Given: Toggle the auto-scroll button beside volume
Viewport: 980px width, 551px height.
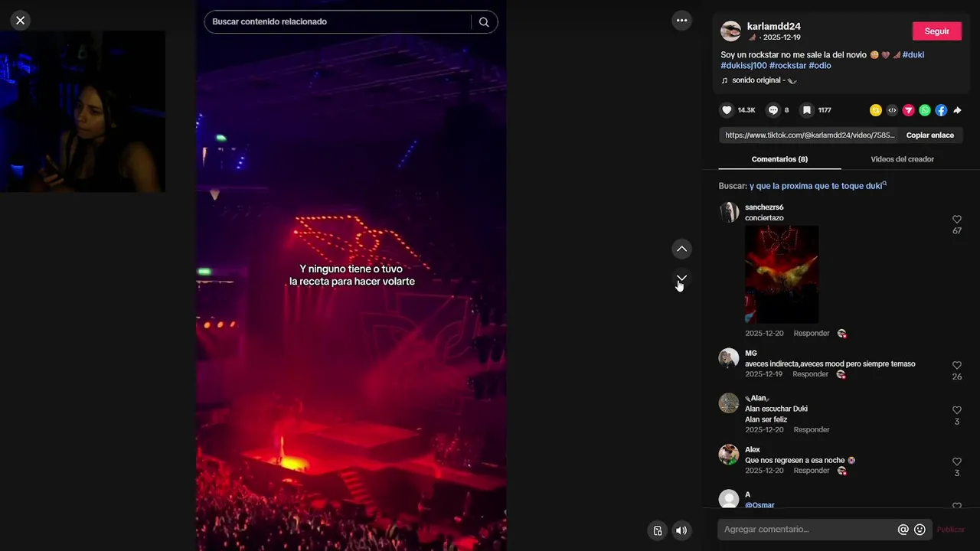Looking at the screenshot, I should point(657,530).
